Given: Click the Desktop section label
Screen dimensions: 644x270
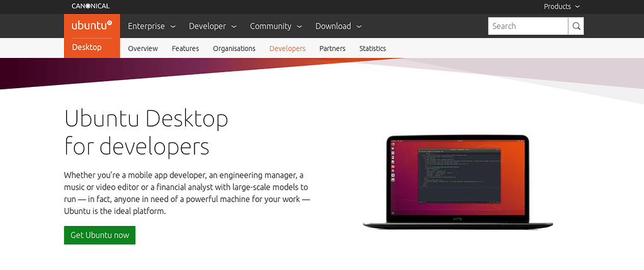Looking at the screenshot, I should [x=87, y=48].
